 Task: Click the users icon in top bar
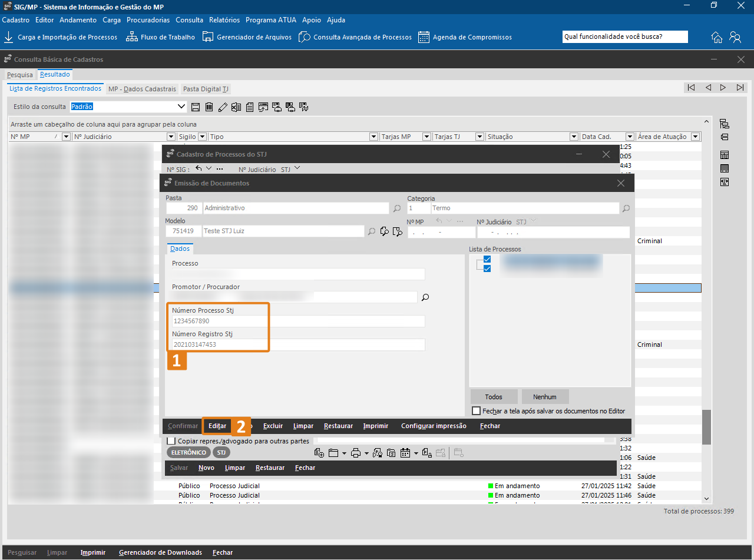(x=735, y=37)
